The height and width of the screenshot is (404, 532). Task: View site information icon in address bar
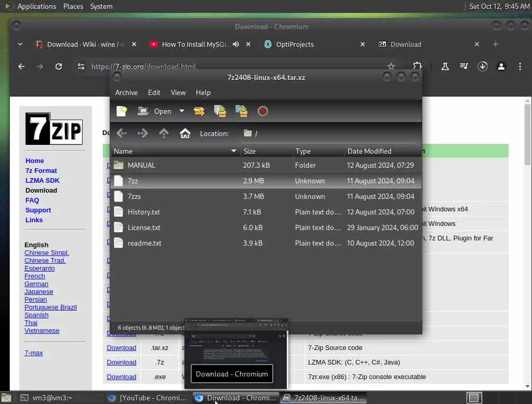pos(81,66)
